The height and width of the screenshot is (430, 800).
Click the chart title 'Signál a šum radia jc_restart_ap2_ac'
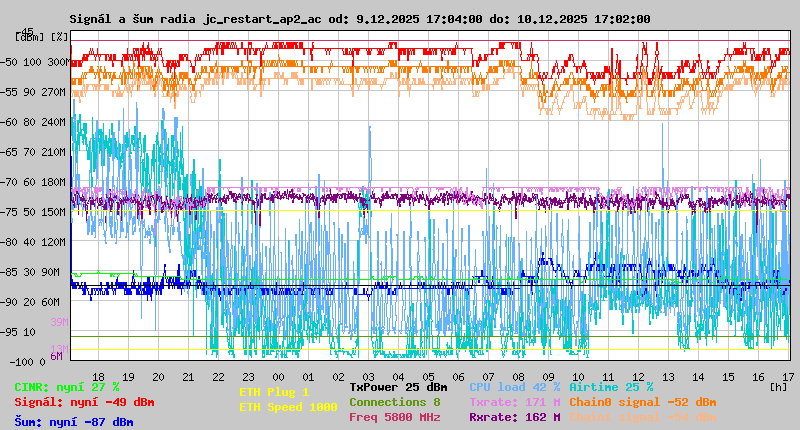coord(195,19)
